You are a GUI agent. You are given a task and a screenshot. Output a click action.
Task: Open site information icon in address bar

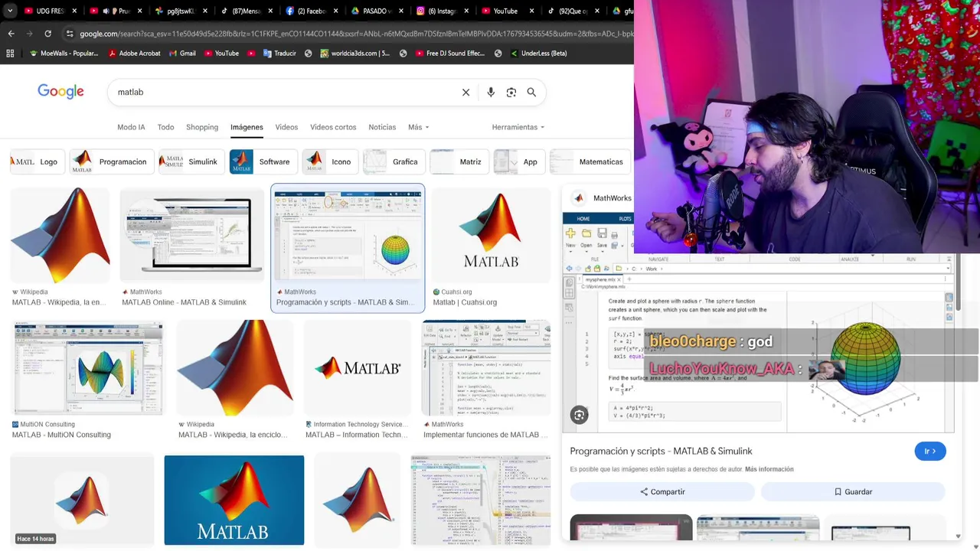point(70,34)
